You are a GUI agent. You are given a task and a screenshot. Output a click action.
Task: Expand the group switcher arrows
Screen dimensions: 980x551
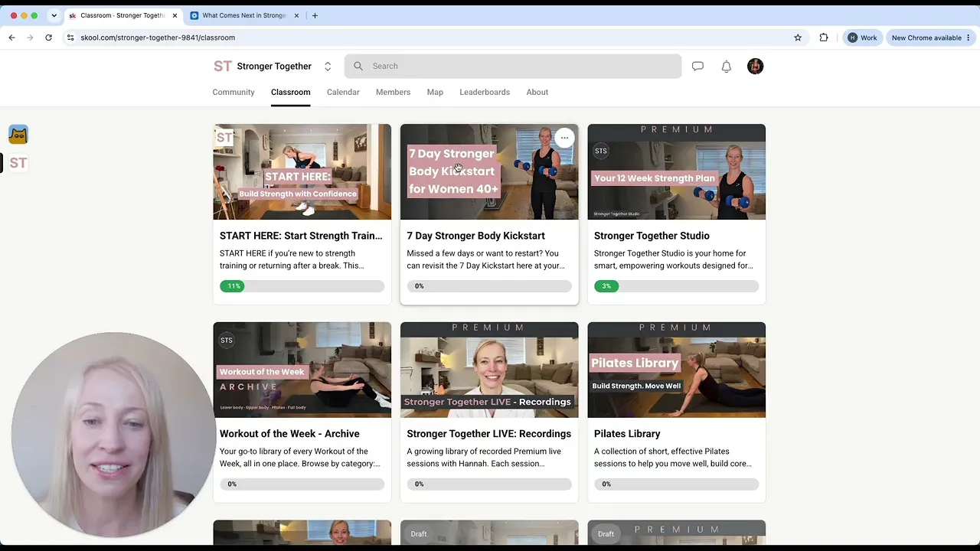(328, 67)
